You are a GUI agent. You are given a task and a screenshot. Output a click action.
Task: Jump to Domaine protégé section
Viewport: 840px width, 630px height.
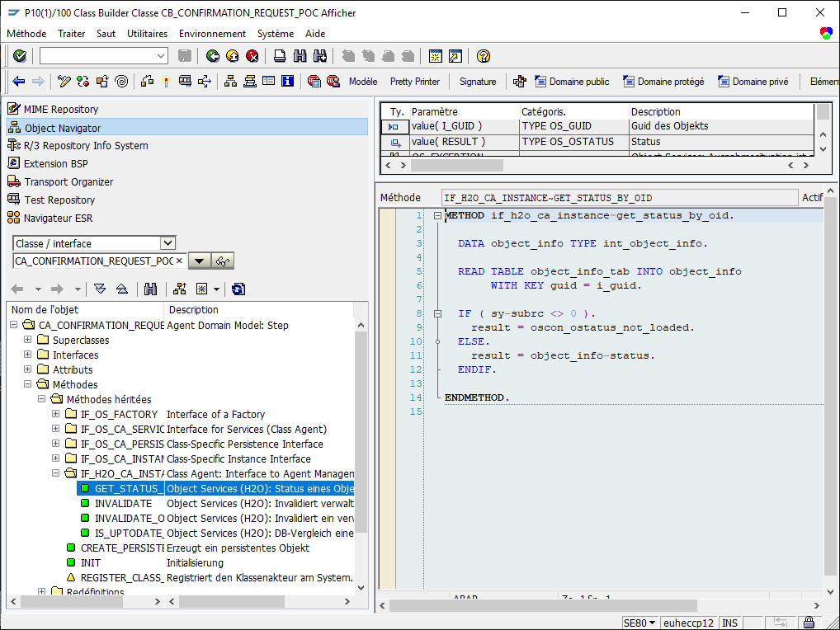pos(664,82)
